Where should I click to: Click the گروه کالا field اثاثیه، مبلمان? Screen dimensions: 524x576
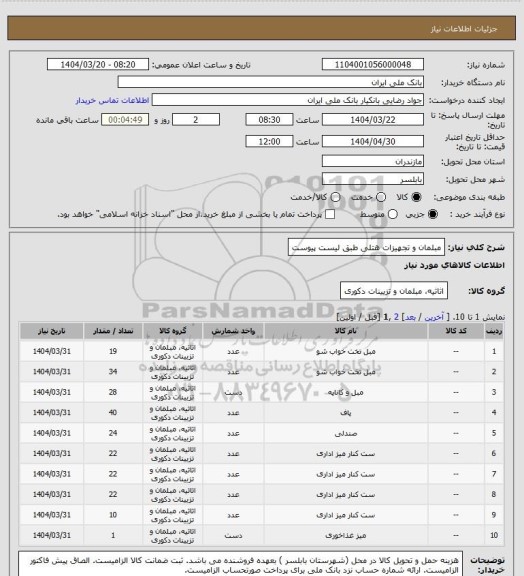pos(394,291)
